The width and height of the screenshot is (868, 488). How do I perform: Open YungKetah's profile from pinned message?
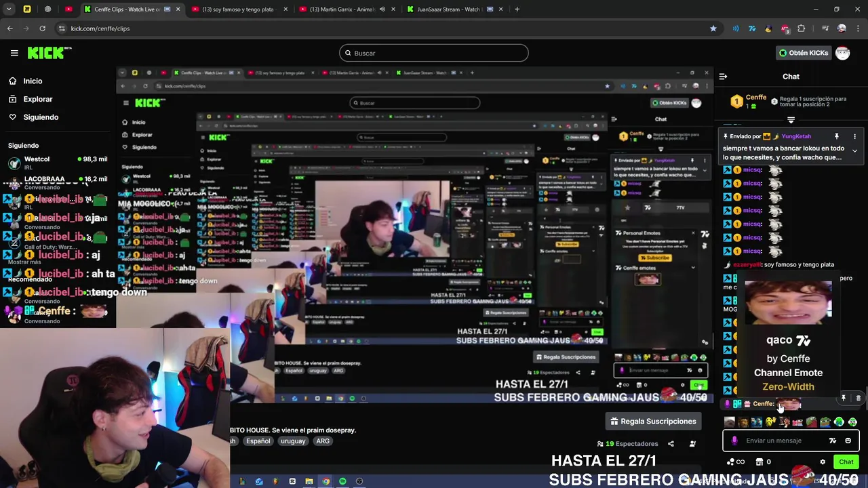tap(796, 136)
